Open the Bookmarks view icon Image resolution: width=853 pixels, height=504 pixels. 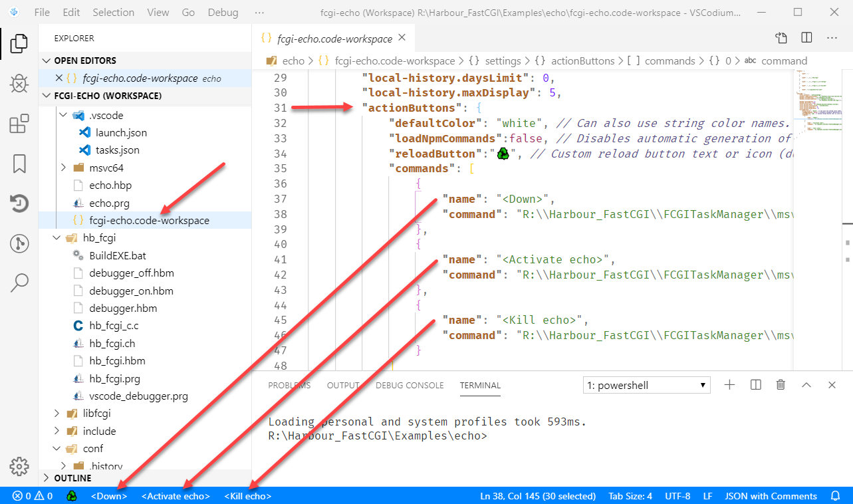[x=19, y=164]
